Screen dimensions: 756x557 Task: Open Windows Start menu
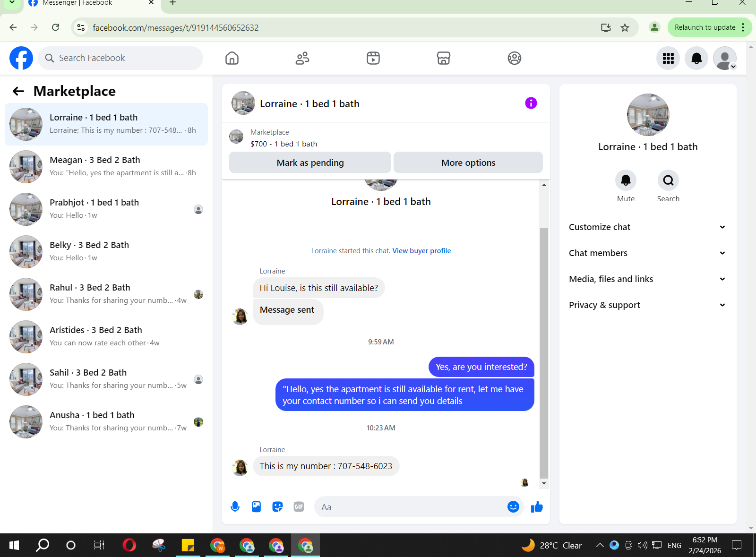click(14, 545)
